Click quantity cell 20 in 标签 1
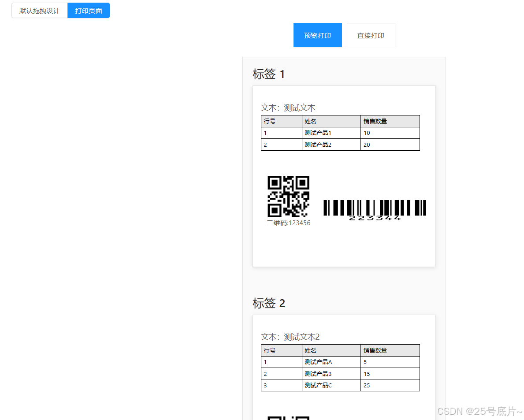This screenshot has width=524, height=420. tap(390, 145)
